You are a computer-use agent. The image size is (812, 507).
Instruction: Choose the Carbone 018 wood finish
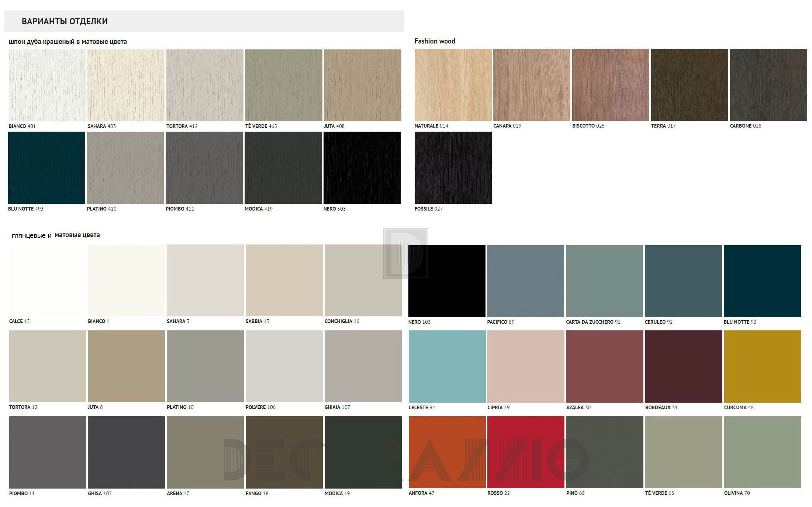click(x=768, y=85)
